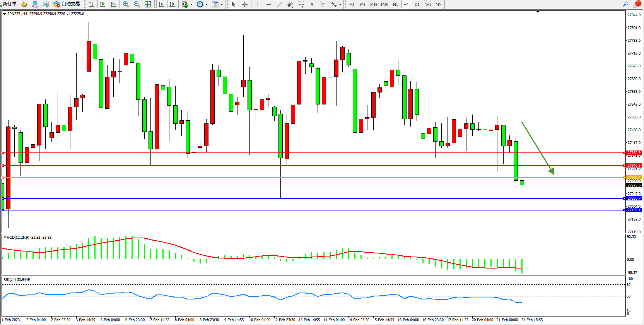Viewport: 644px width, 325px height.
Task: Open the tile windows grid icon
Action: coord(148,4)
